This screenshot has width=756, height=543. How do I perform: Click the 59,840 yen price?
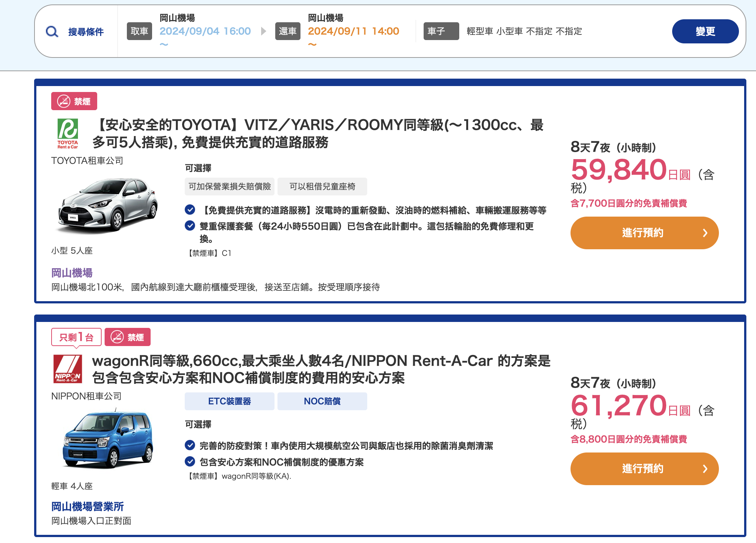click(619, 170)
